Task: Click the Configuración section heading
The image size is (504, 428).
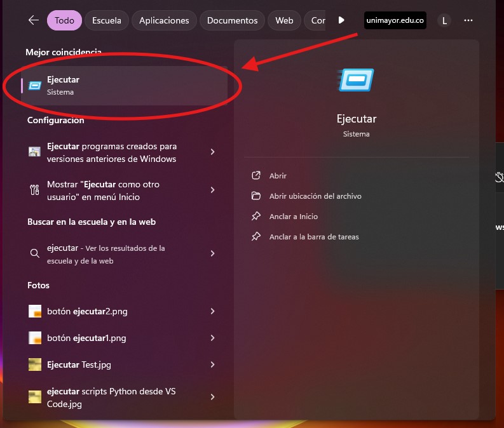Action: click(55, 120)
